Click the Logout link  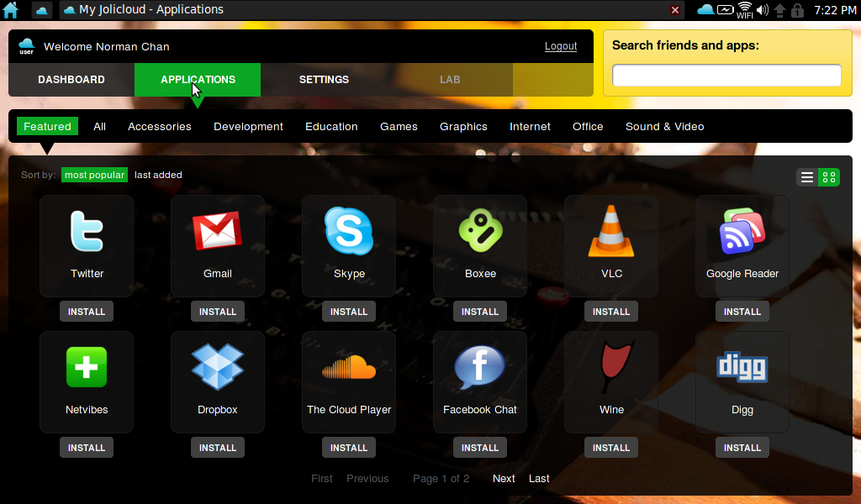561,46
